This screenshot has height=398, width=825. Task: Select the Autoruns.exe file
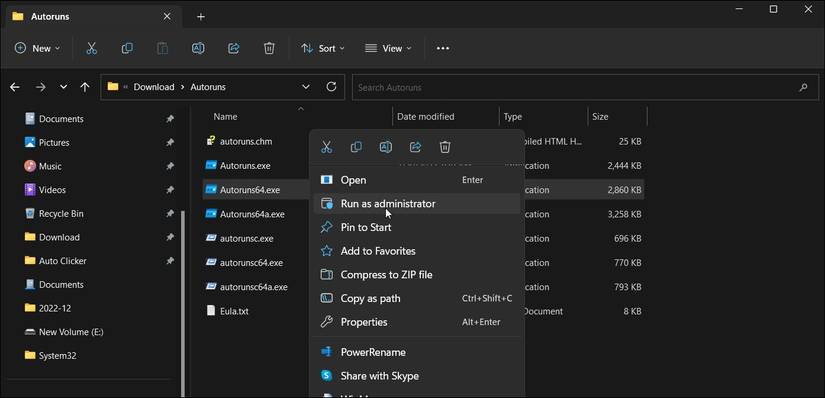245,166
